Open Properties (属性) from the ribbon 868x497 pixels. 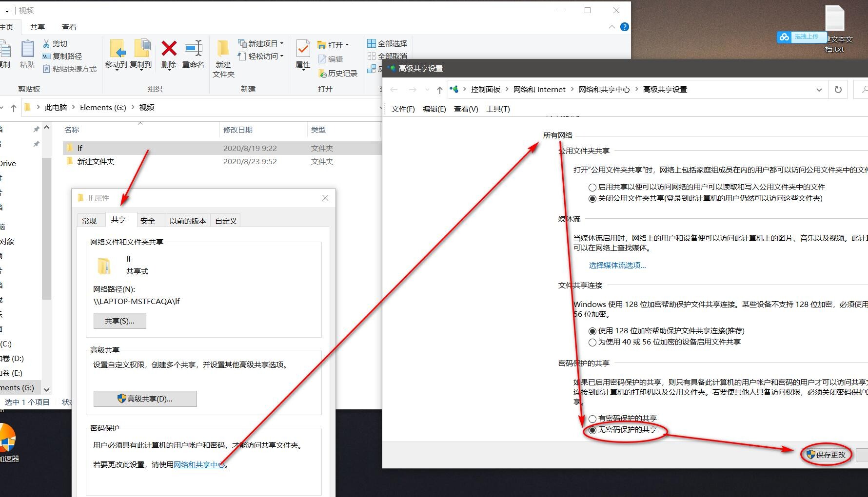pos(303,49)
